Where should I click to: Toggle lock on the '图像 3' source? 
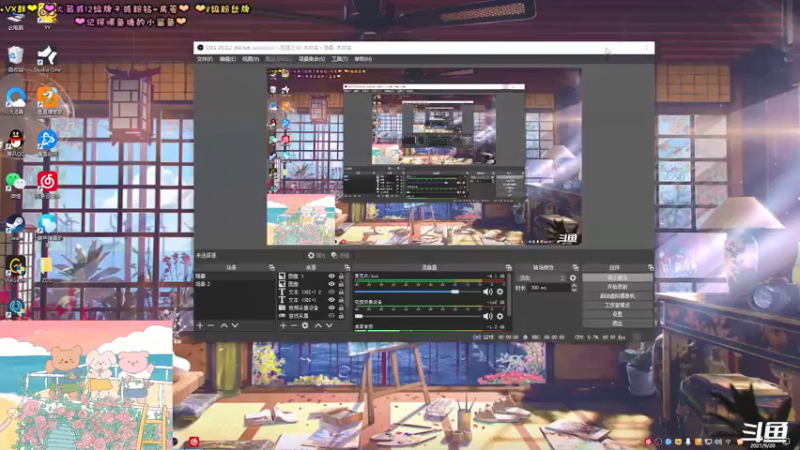[341, 276]
